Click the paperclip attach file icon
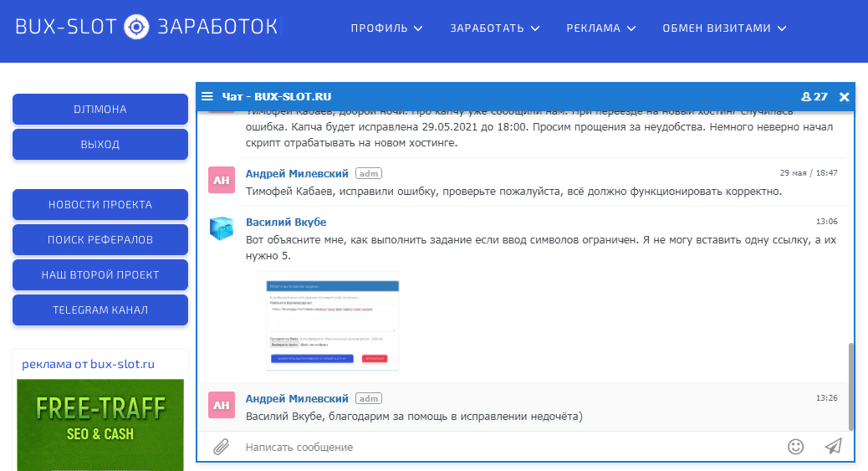868x471 pixels. pos(221,447)
